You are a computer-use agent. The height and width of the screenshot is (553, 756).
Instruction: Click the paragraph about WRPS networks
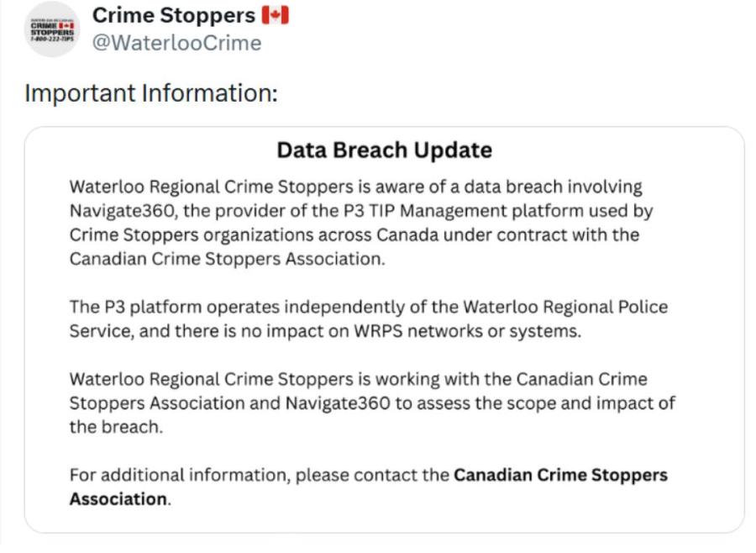pyautogui.click(x=369, y=319)
